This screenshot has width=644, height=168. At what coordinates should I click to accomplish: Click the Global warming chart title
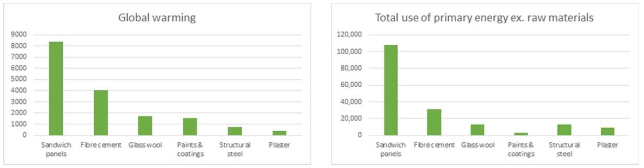tap(157, 18)
